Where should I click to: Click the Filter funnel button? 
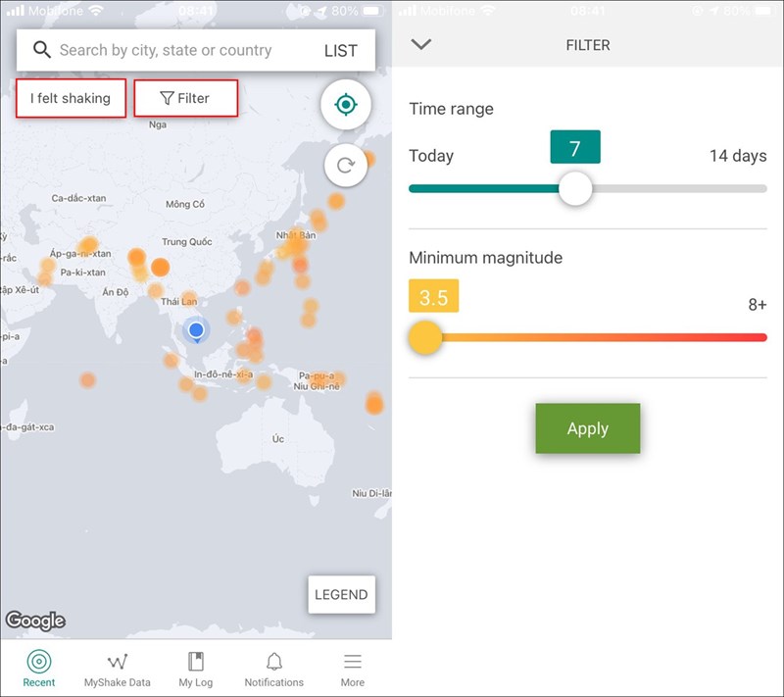185,98
